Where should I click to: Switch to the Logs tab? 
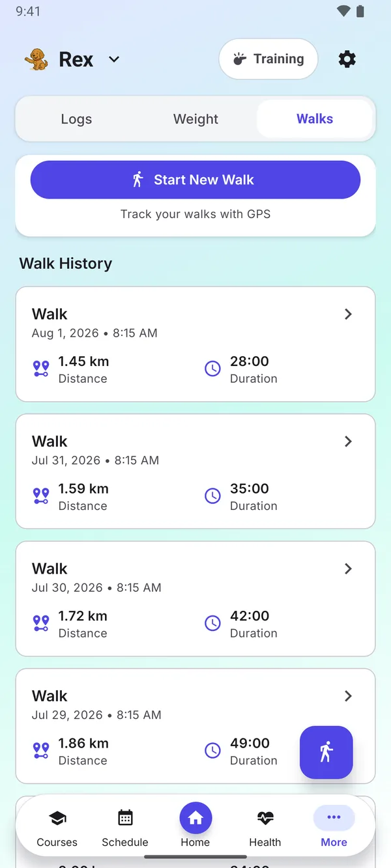pyautogui.click(x=76, y=119)
